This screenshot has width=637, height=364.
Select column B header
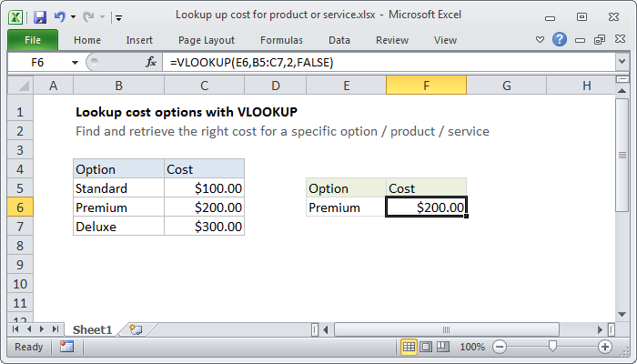click(118, 86)
